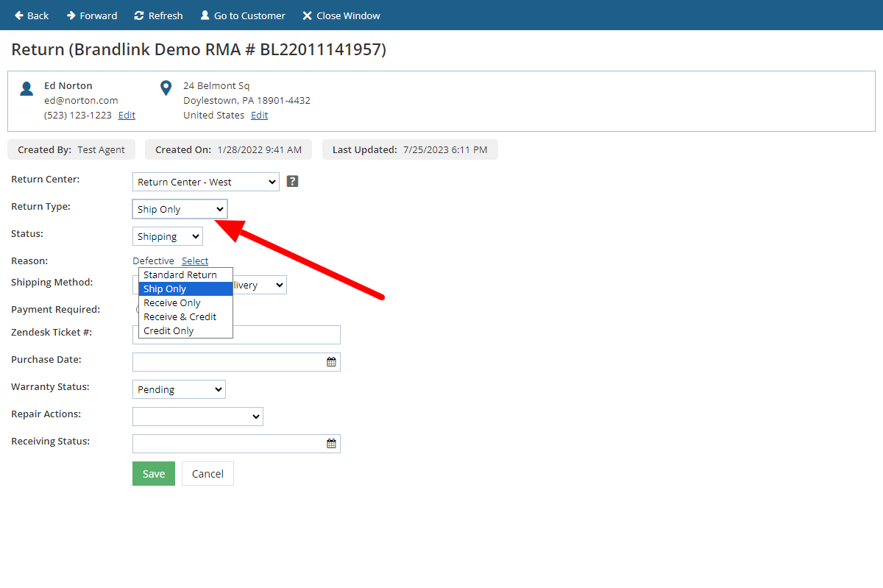Select the Payment Required radio option
883x588 pixels.
(137, 310)
